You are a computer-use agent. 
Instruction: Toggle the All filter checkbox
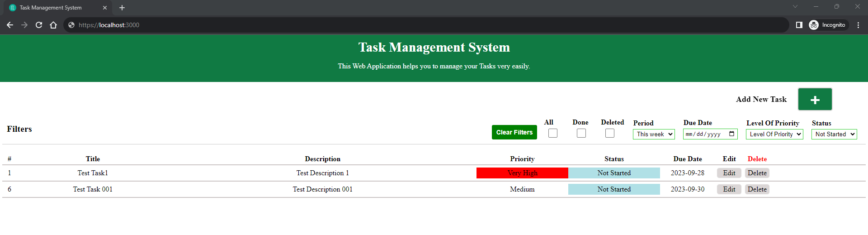pos(553,133)
